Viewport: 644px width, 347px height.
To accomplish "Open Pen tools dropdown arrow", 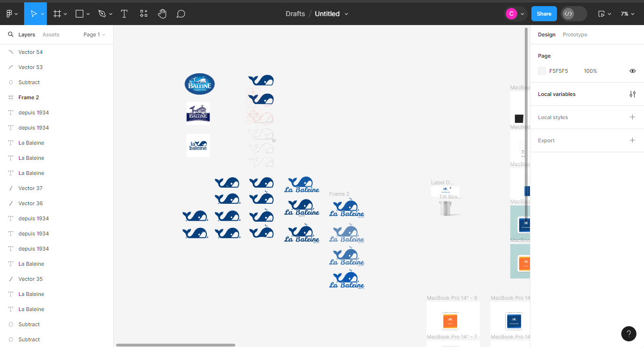I will pyautogui.click(x=111, y=14).
